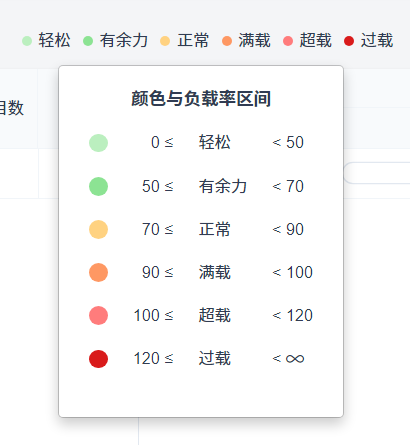The height and width of the screenshot is (445, 410).
Task: Click the 轻松 circle in the popup
Action: tap(98, 143)
